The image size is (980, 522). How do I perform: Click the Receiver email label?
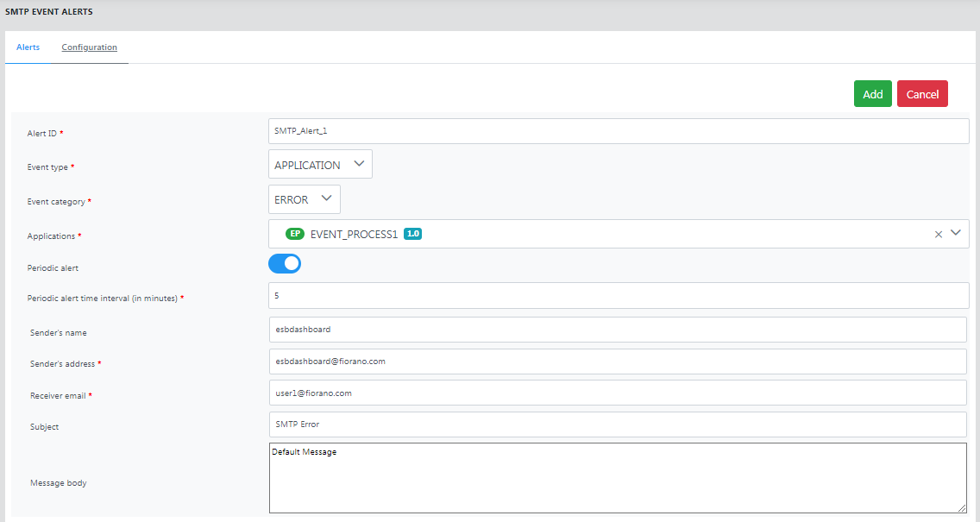tap(58, 396)
